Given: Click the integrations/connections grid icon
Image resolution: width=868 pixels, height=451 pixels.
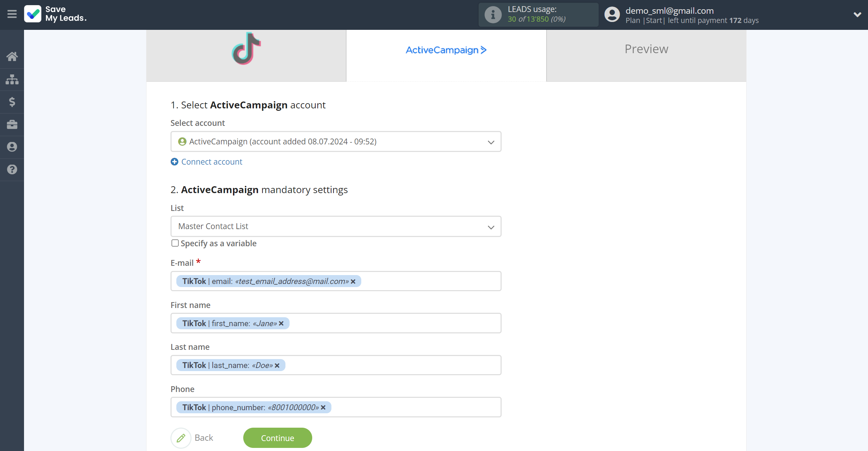Looking at the screenshot, I should (13, 79).
